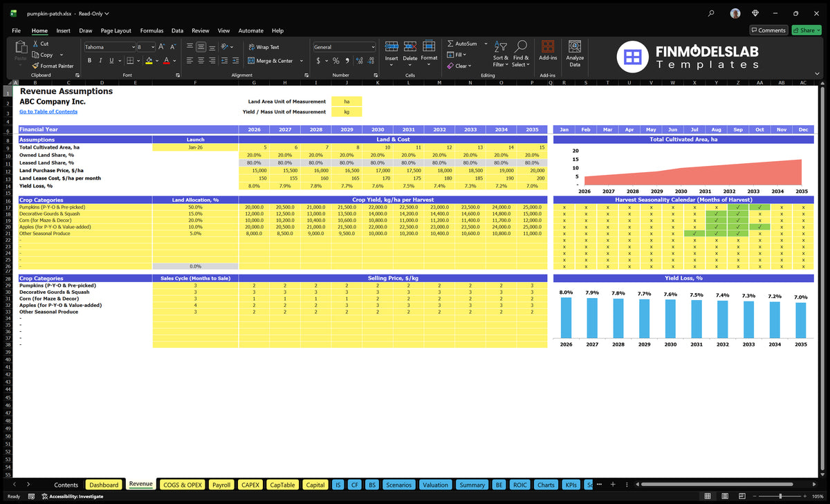Add a new sheet with plus button
The width and height of the screenshot is (830, 504).
613,485
